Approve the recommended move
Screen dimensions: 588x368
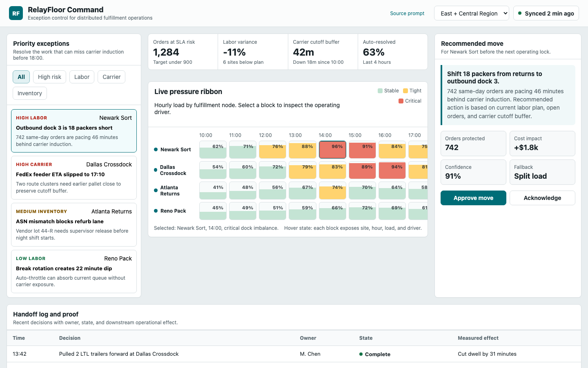click(473, 198)
